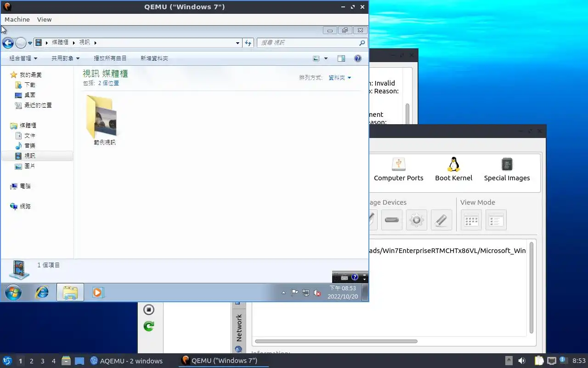Screen dimensions: 588x368
Task: Refresh the Explorer address bar
Action: 248,43
